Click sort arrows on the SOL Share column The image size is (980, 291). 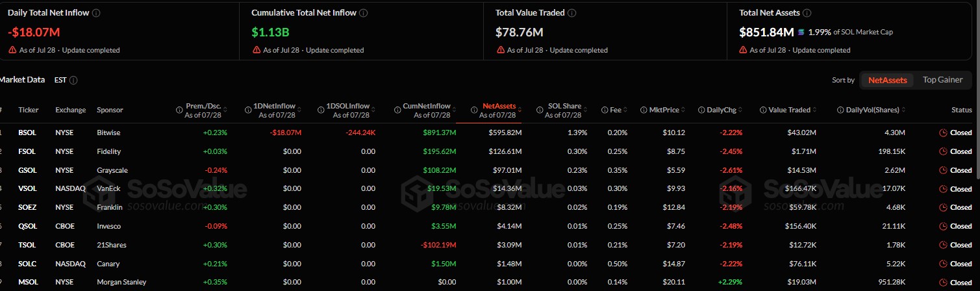coord(586,110)
